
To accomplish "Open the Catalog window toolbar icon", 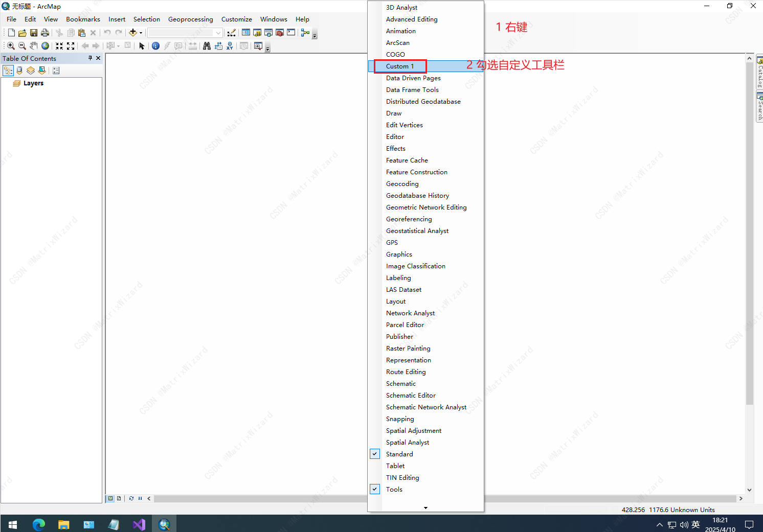I will 257,33.
